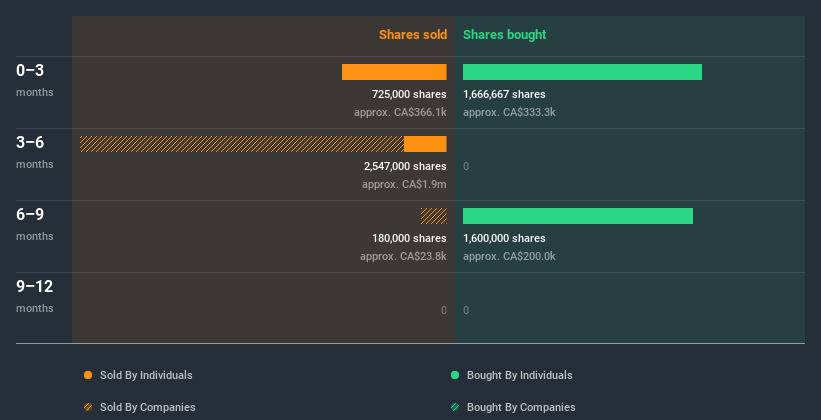Click the hatched 3–6 months company sold bar

pos(241,144)
